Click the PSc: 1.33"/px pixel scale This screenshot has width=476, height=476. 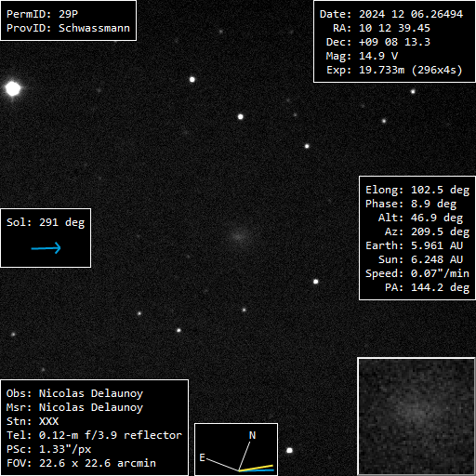(48, 449)
